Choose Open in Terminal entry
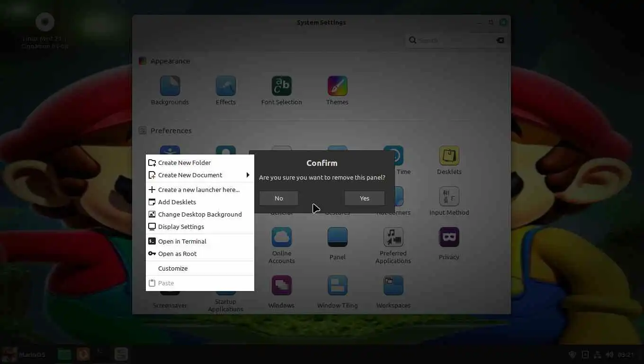 click(200, 241)
